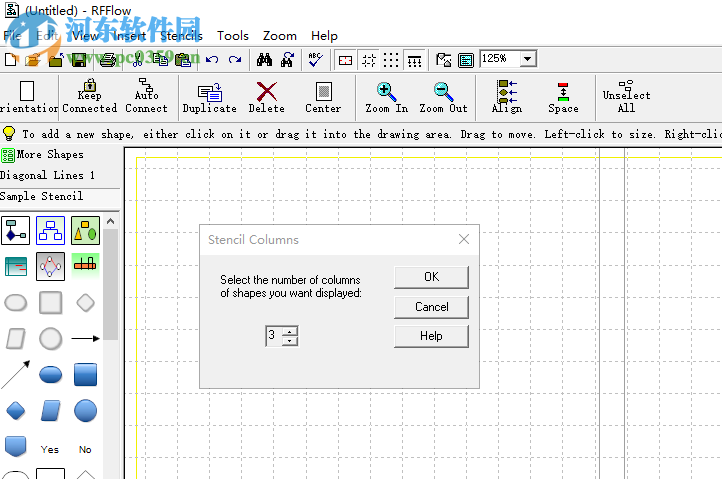Click the Unselect All button

click(626, 96)
